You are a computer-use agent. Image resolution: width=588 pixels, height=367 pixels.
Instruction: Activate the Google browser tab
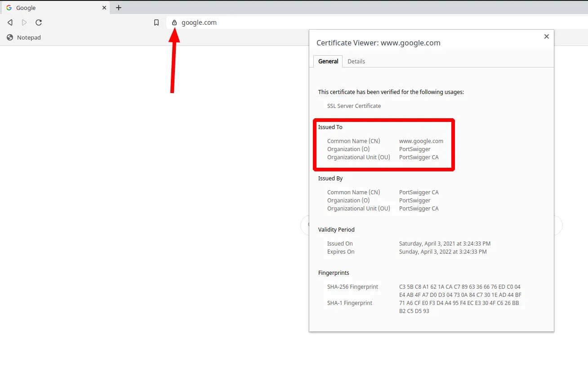[56, 8]
